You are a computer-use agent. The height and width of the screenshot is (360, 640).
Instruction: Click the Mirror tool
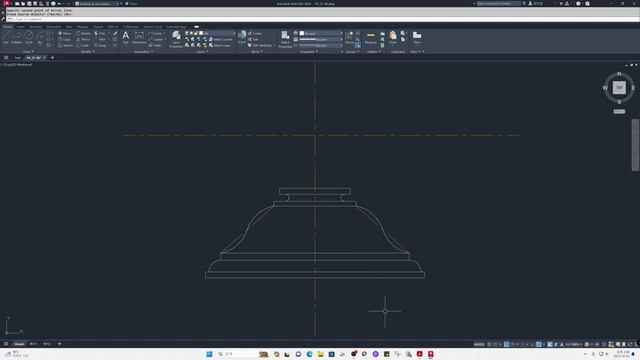[83, 40]
